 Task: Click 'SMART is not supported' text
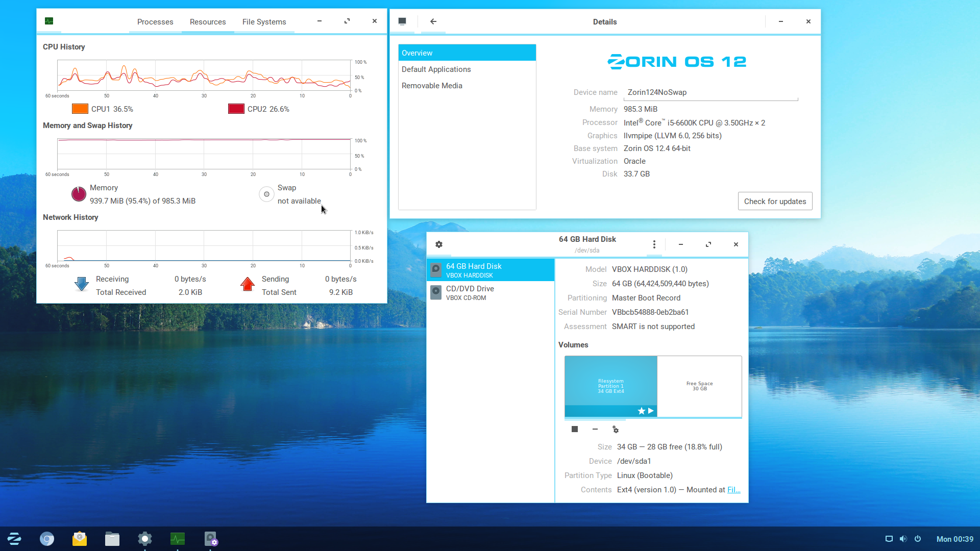pyautogui.click(x=653, y=326)
